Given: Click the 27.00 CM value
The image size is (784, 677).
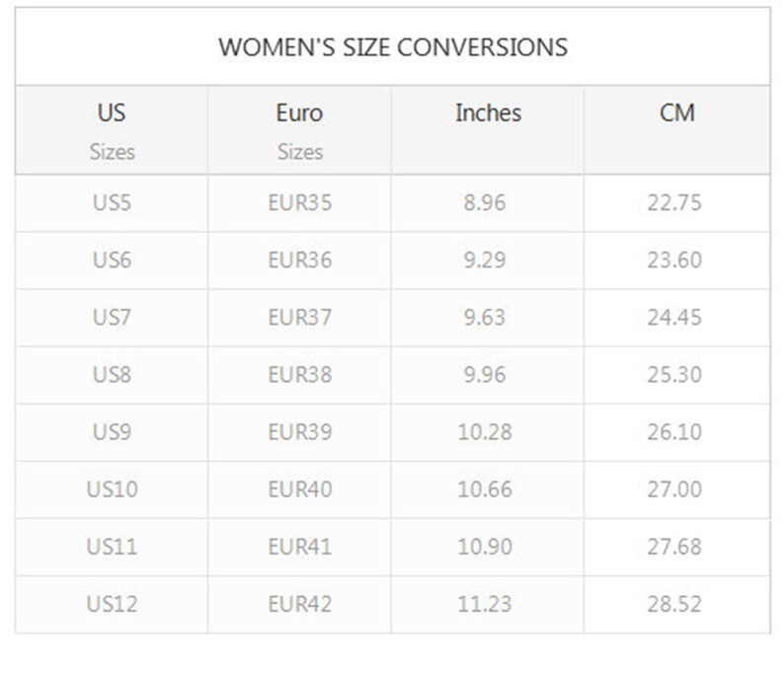Looking at the screenshot, I should coord(674,489).
